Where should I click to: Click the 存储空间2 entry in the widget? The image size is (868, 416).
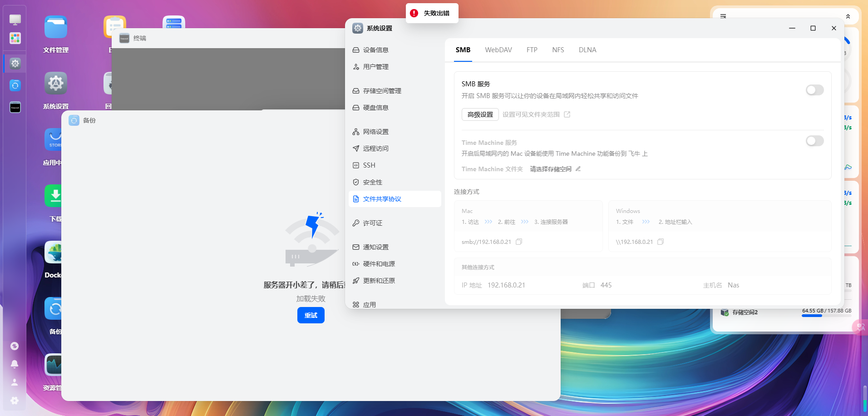[x=745, y=312]
